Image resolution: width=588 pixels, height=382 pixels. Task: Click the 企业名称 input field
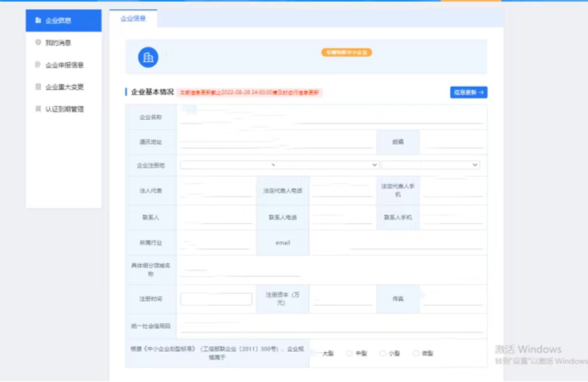point(331,118)
